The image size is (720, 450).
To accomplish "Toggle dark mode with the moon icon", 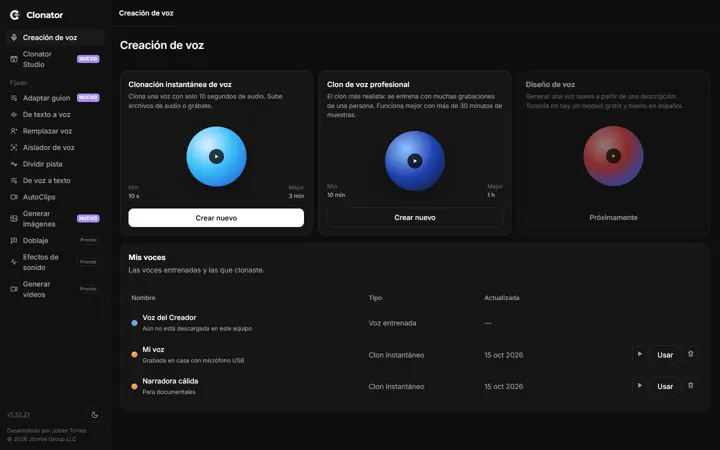I will (x=95, y=415).
